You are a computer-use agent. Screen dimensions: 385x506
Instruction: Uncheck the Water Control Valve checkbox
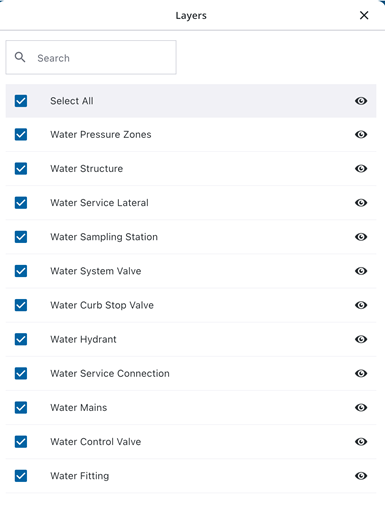(21, 442)
